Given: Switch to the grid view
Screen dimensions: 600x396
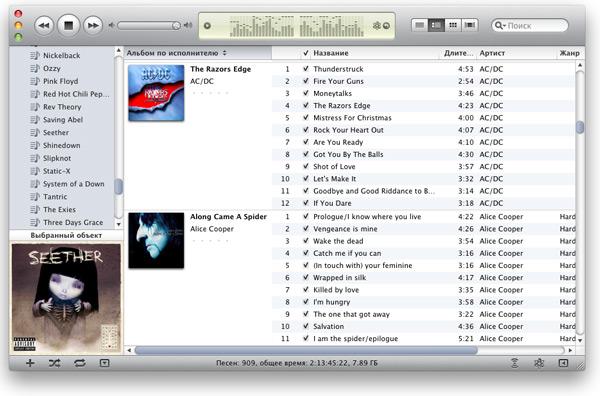Looking at the screenshot, I should (x=453, y=25).
